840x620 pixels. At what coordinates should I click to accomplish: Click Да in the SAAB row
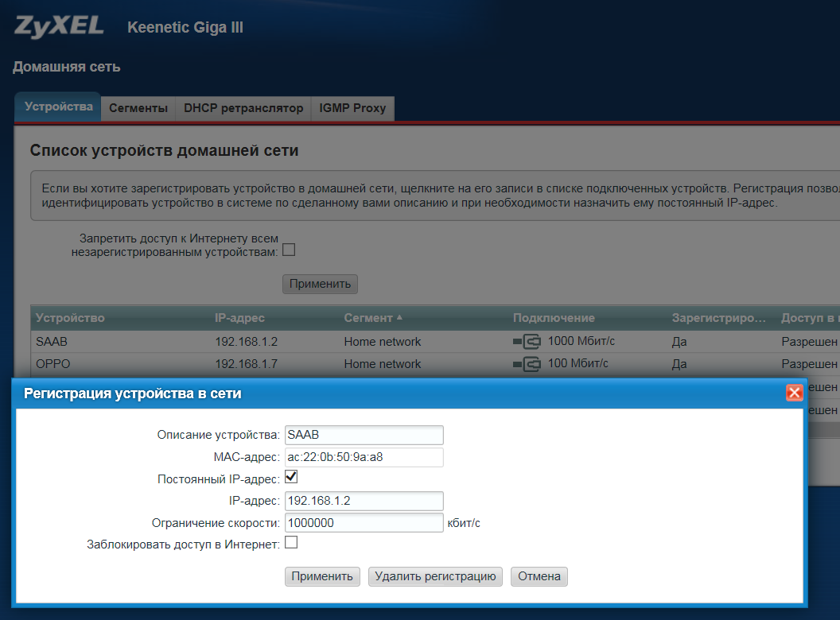[679, 342]
